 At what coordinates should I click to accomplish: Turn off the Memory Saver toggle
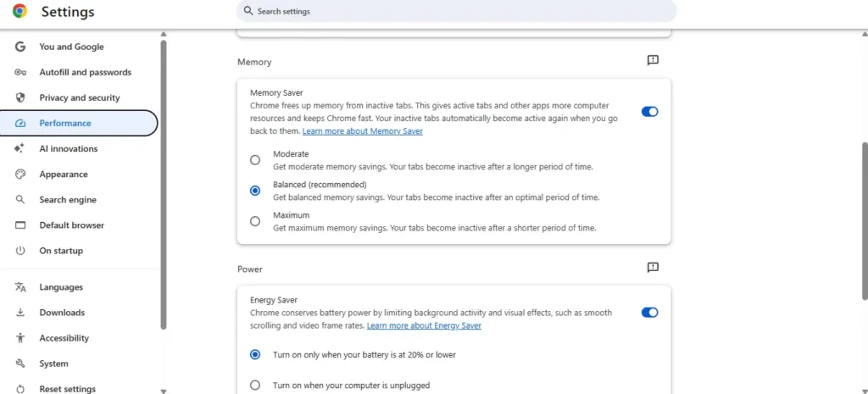tap(649, 112)
